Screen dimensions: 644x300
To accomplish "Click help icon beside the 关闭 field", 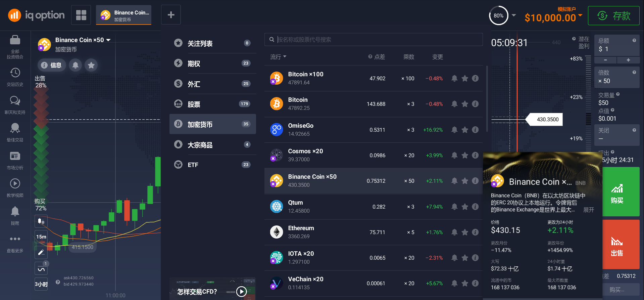I will point(634,130).
